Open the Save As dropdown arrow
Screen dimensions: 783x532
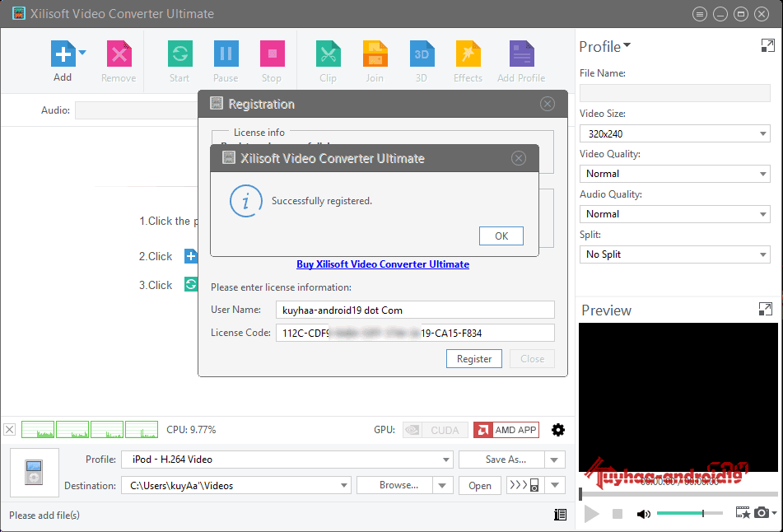click(x=555, y=460)
